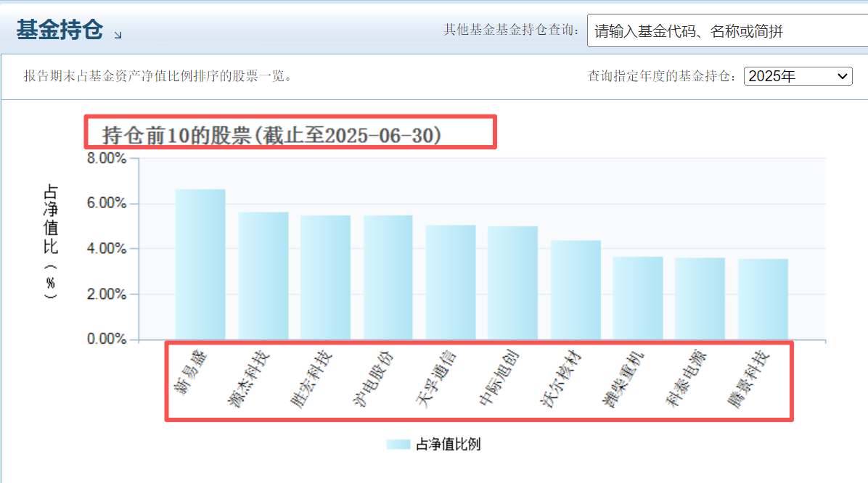The height and width of the screenshot is (483, 868).
Task: Click the 潍柴重机 bar in the chart
Action: point(638,298)
